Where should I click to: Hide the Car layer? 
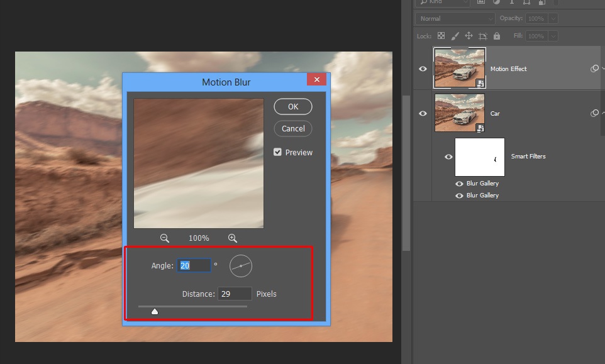point(423,113)
